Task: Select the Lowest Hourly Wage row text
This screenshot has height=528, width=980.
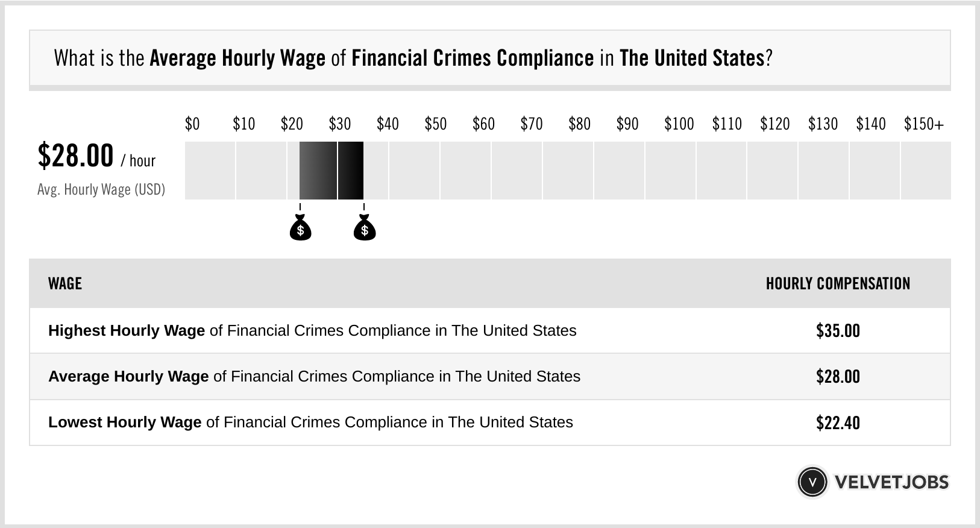Action: click(x=310, y=423)
